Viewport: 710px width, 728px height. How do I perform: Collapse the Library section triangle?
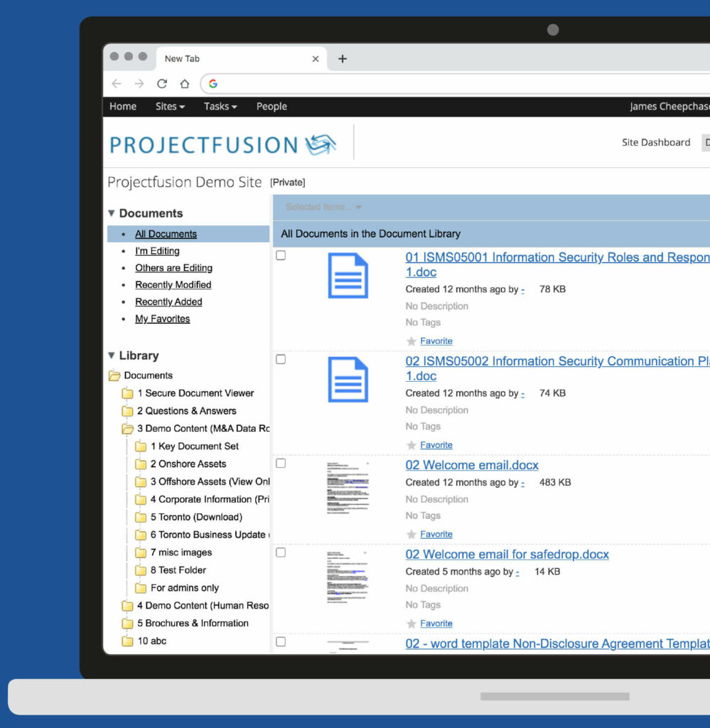(112, 355)
